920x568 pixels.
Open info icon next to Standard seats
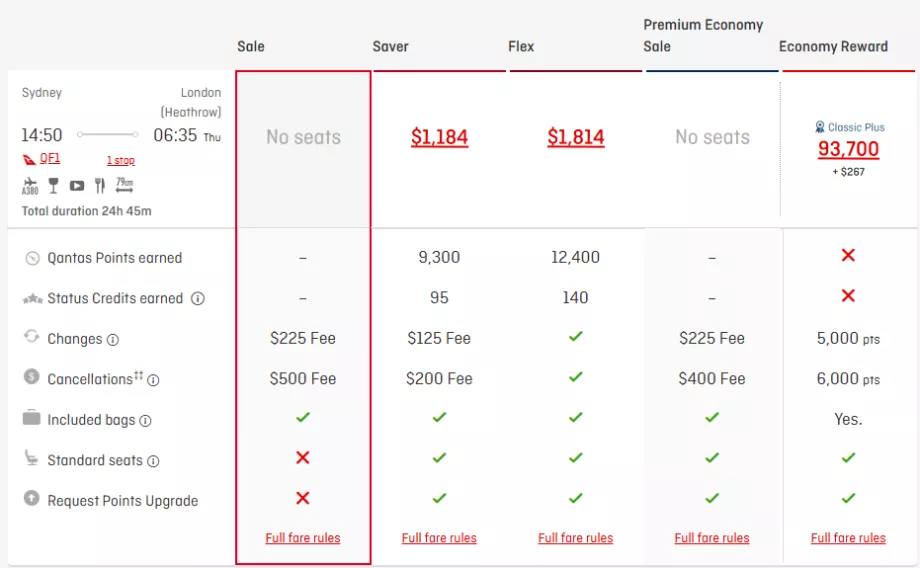click(154, 461)
